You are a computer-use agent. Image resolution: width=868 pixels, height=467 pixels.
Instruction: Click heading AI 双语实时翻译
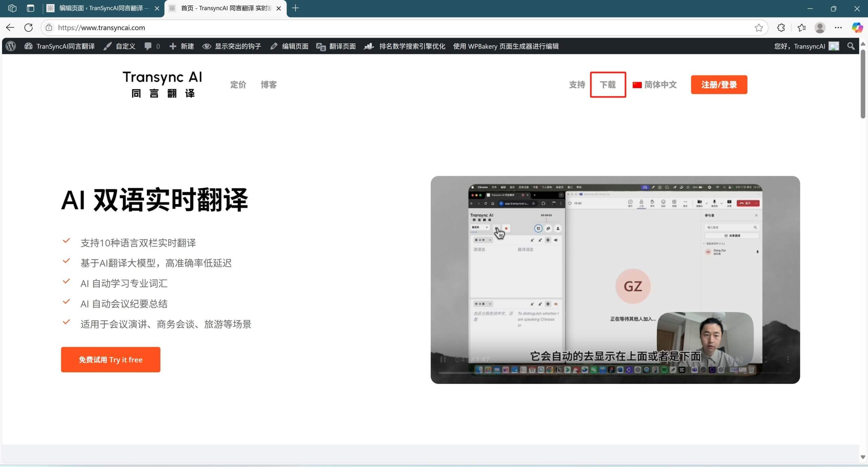pyautogui.click(x=155, y=200)
